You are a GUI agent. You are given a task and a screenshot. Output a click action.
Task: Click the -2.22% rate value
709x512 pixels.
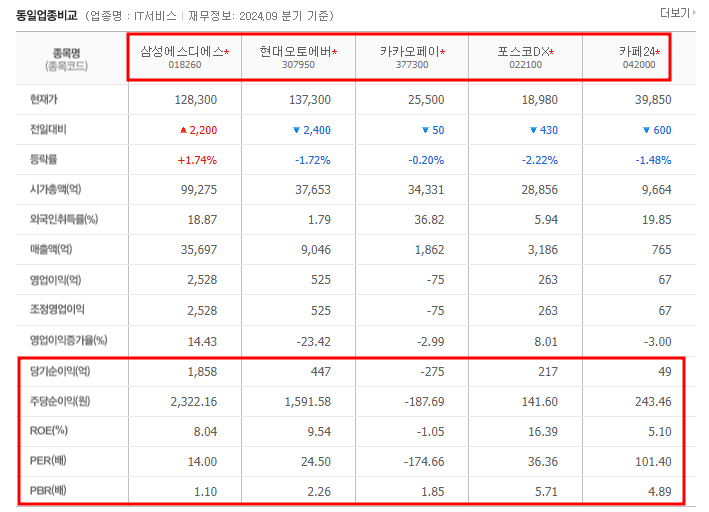coord(539,160)
